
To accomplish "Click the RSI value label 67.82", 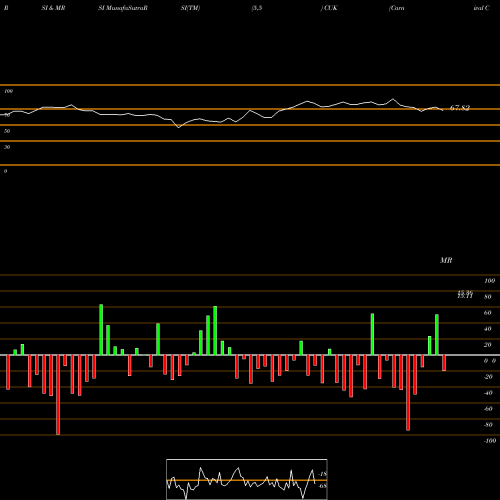I will [460, 108].
